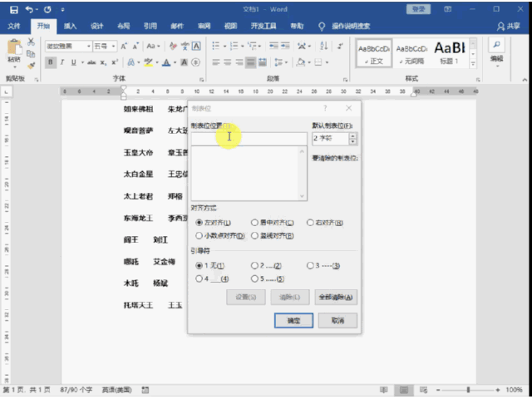Viewport: 532px width, 399px height.
Task: Toggle Italic formatting in the ribbon
Action: [62, 62]
